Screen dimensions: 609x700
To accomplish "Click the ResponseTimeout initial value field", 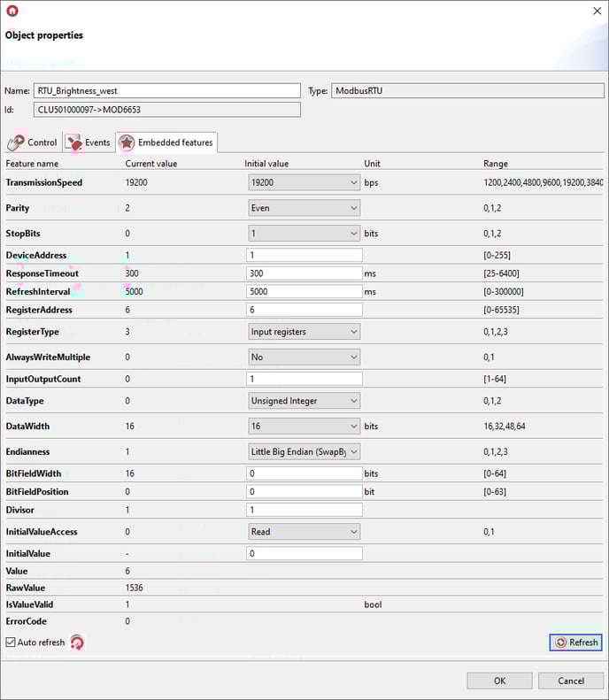I will coord(304,273).
